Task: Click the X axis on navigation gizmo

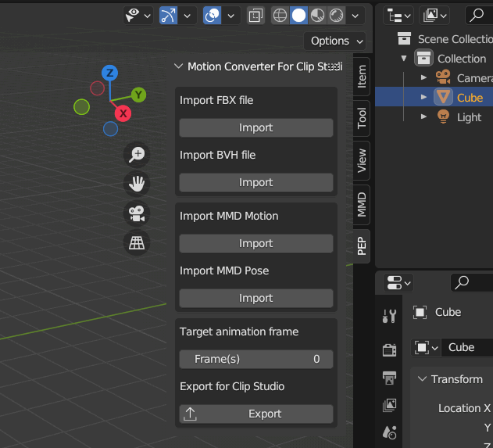Action: [123, 113]
